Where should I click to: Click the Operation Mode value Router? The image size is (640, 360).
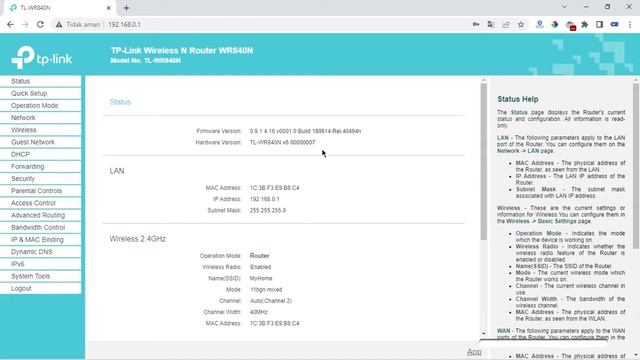coord(260,256)
